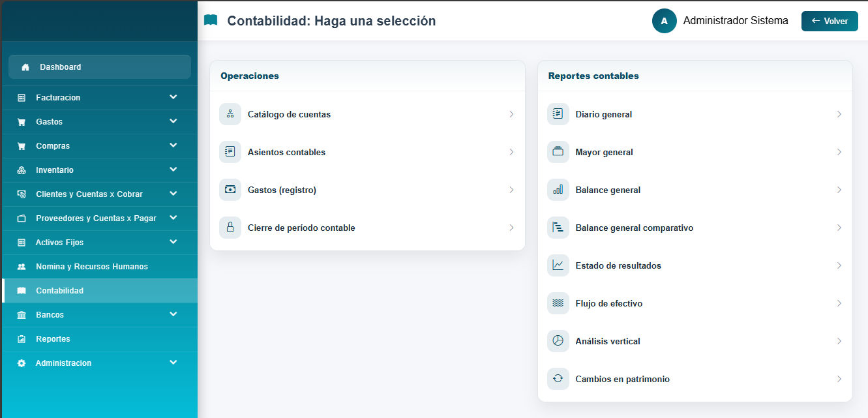Click the Gastos (registro) money icon

click(230, 190)
